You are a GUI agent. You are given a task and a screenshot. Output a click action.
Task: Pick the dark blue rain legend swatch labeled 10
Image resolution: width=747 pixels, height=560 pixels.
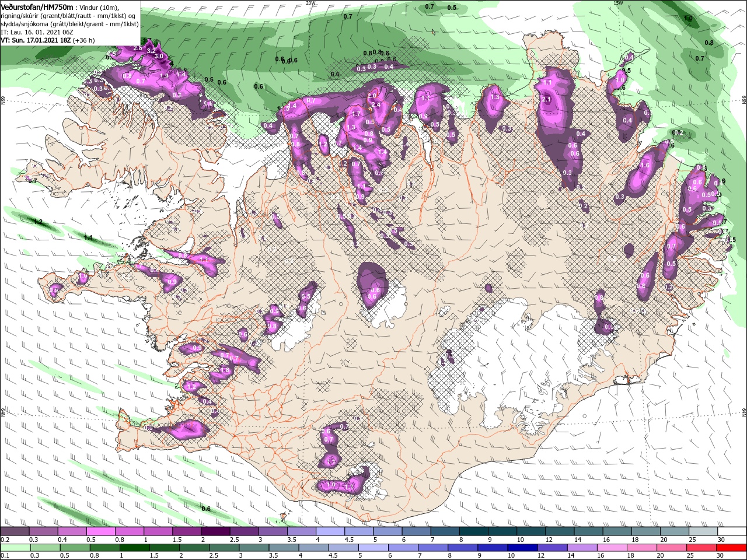point(522,548)
